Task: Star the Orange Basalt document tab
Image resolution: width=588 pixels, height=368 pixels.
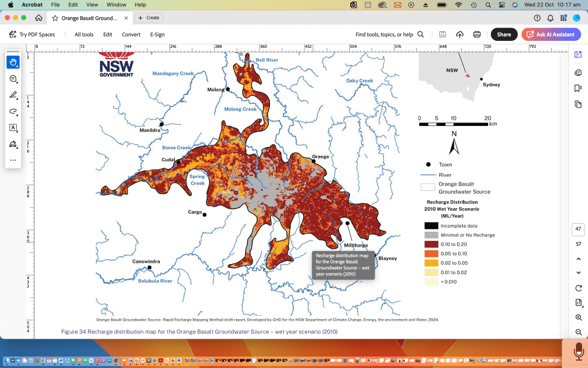Action: coord(55,18)
